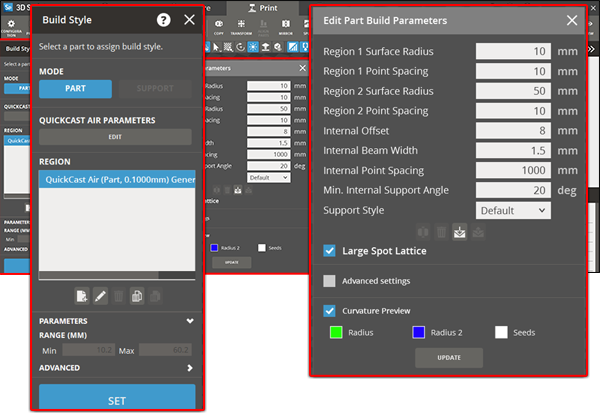Toggle the blue diagonal chart icon in the view toolbar

point(293,47)
